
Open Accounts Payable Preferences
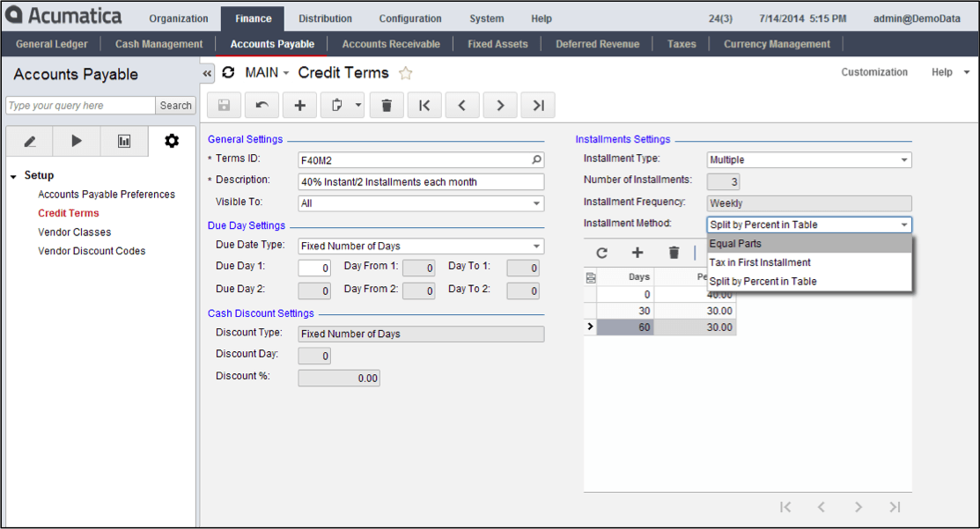(x=107, y=195)
